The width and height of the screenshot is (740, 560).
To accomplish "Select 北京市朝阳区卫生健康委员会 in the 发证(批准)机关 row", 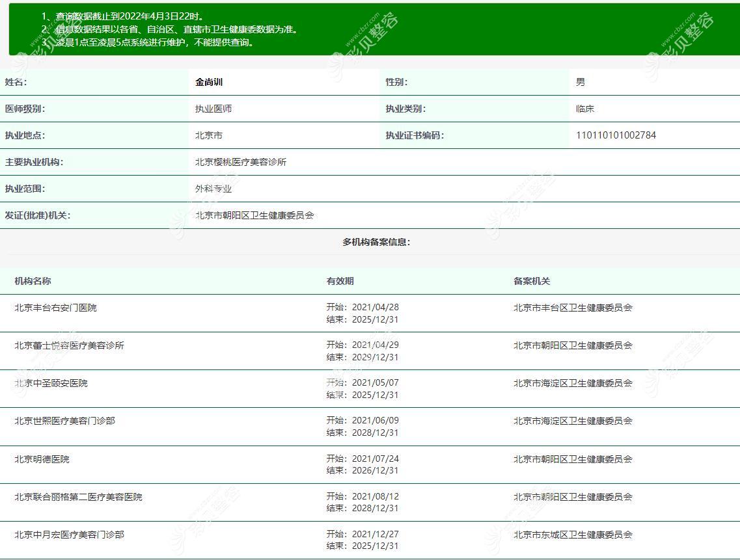I will coord(254,215).
